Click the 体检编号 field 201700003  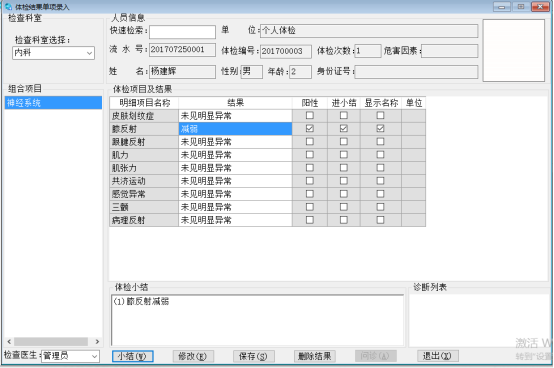coord(286,52)
